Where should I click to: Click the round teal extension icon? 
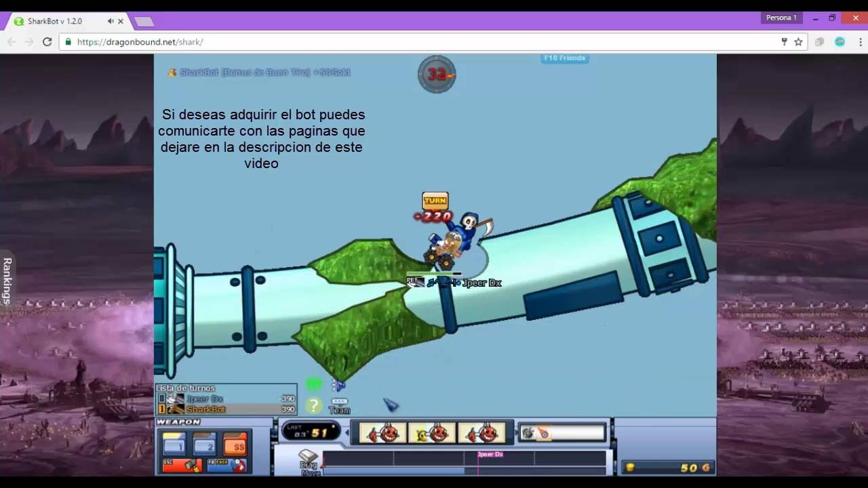[x=840, y=42]
